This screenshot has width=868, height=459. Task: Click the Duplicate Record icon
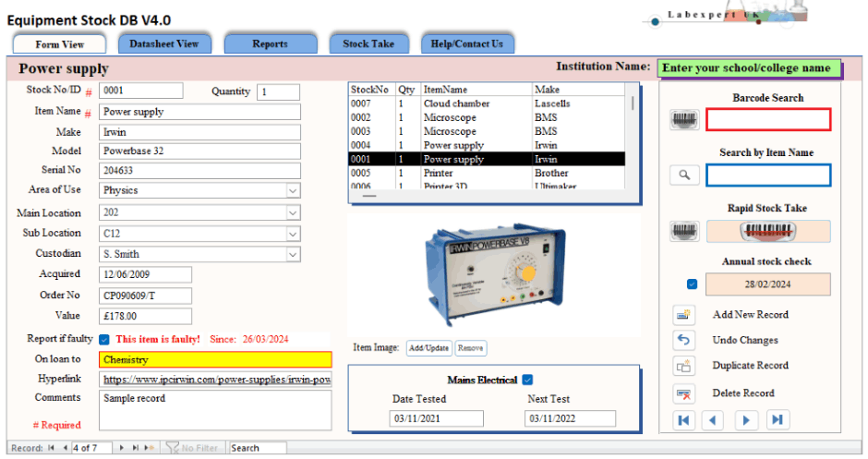pos(683,366)
